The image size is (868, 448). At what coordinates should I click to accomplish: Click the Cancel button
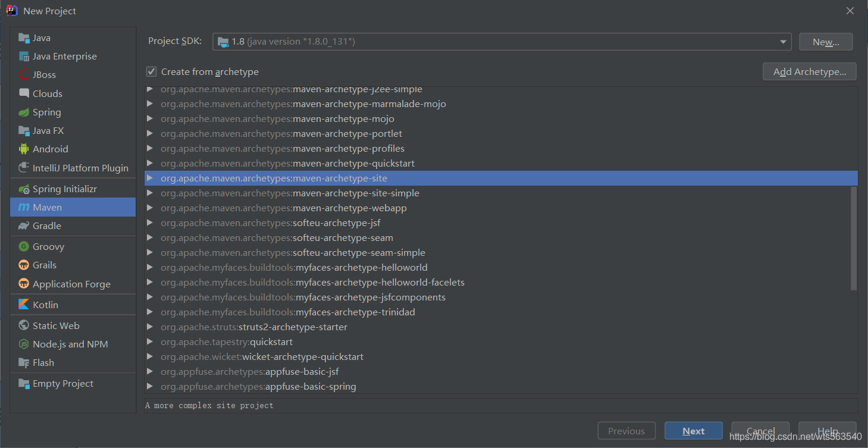pyautogui.click(x=760, y=431)
